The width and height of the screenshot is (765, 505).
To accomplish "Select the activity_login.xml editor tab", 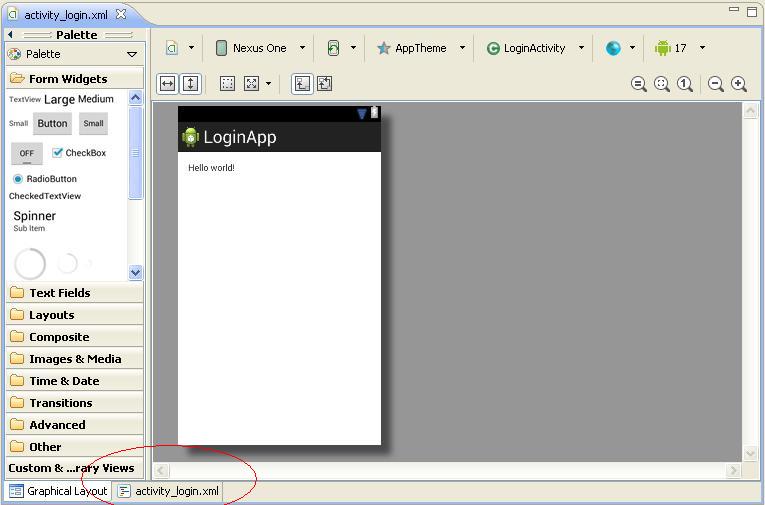I will click(x=66, y=15).
